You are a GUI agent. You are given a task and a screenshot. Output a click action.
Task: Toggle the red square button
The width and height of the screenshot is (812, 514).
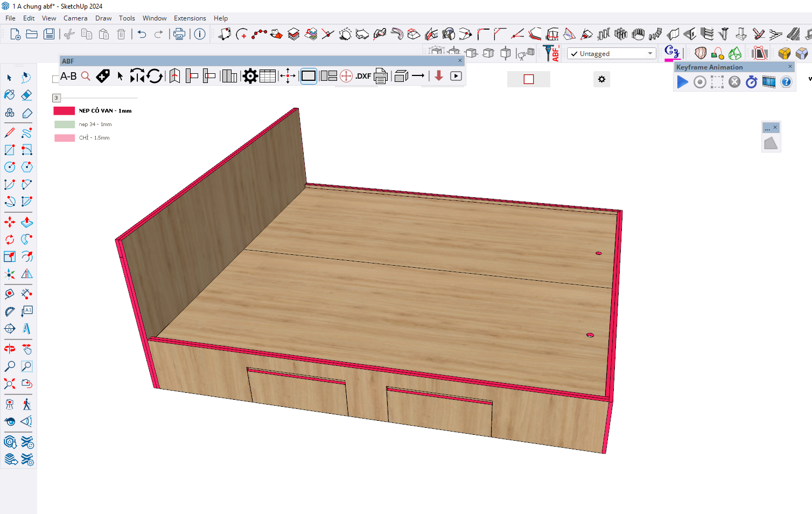coord(528,79)
